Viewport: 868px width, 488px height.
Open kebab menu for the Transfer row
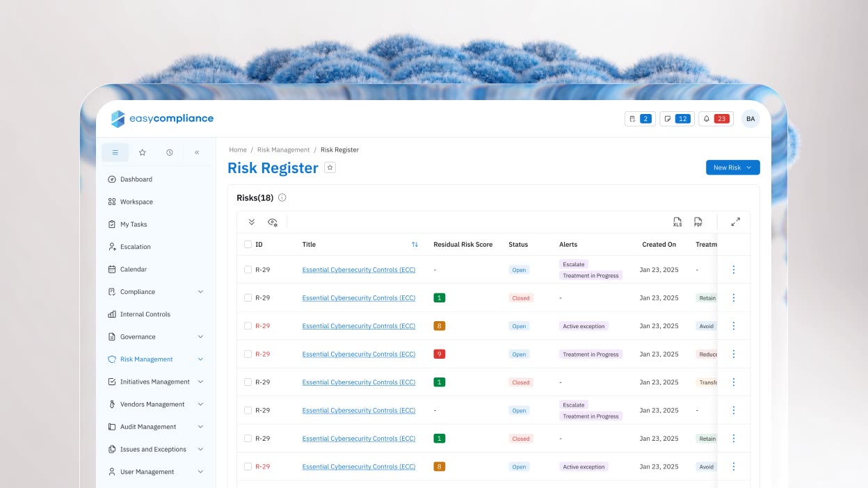click(734, 382)
